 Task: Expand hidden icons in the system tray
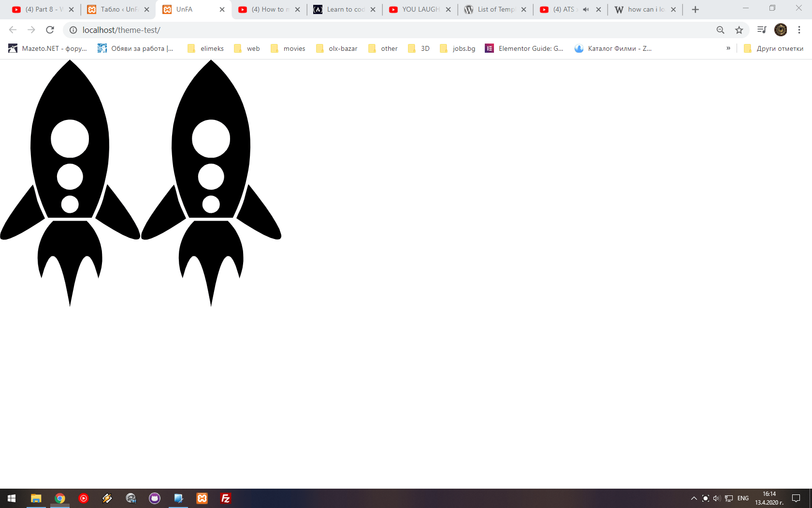tap(694, 498)
